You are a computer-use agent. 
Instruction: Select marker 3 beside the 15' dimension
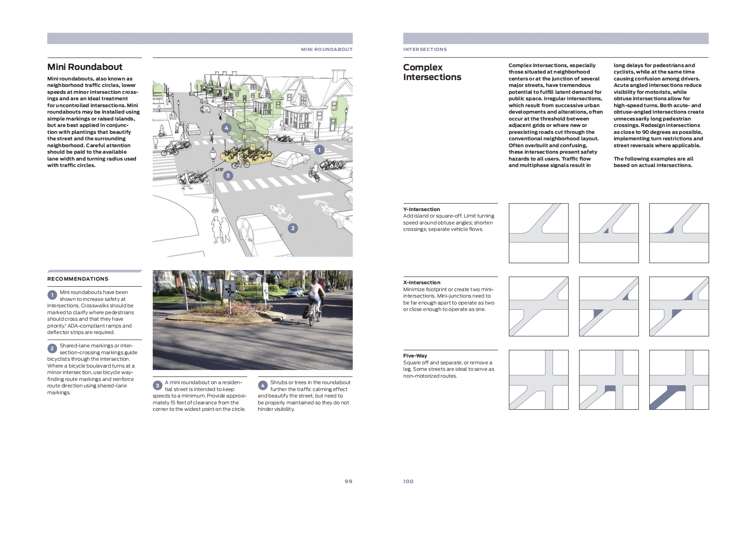tap(228, 176)
